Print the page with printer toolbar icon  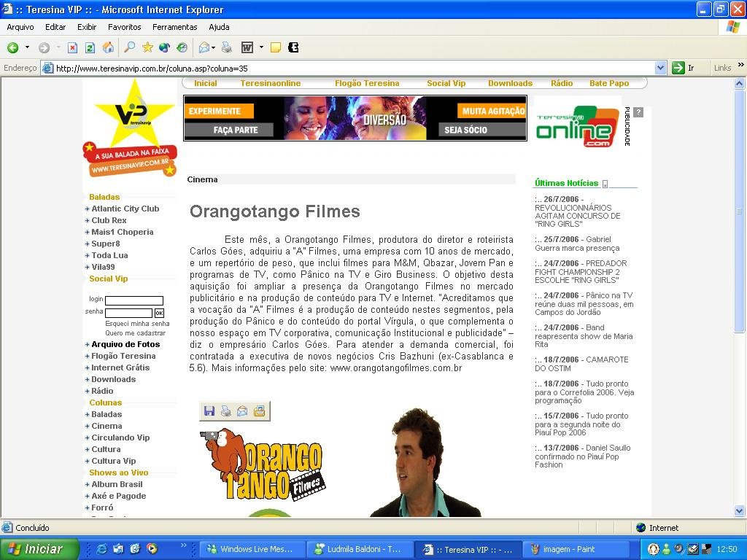pos(227,47)
